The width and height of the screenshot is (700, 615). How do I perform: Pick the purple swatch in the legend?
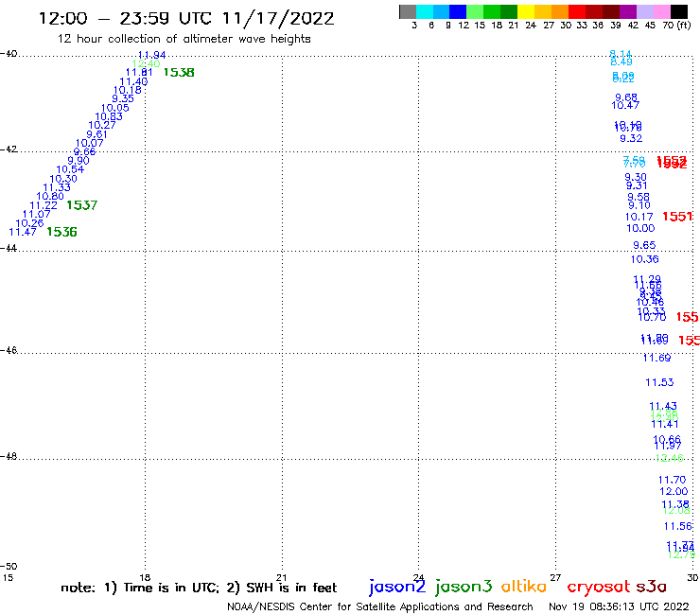tap(627, 11)
